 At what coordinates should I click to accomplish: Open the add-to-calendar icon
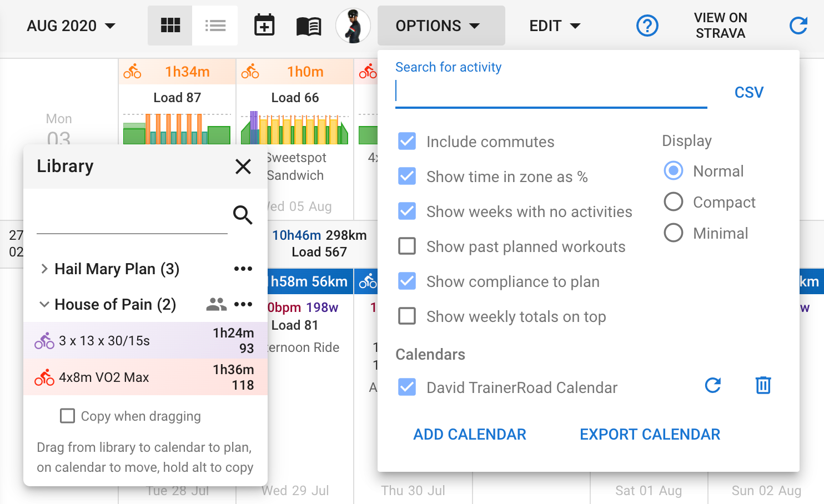(264, 25)
